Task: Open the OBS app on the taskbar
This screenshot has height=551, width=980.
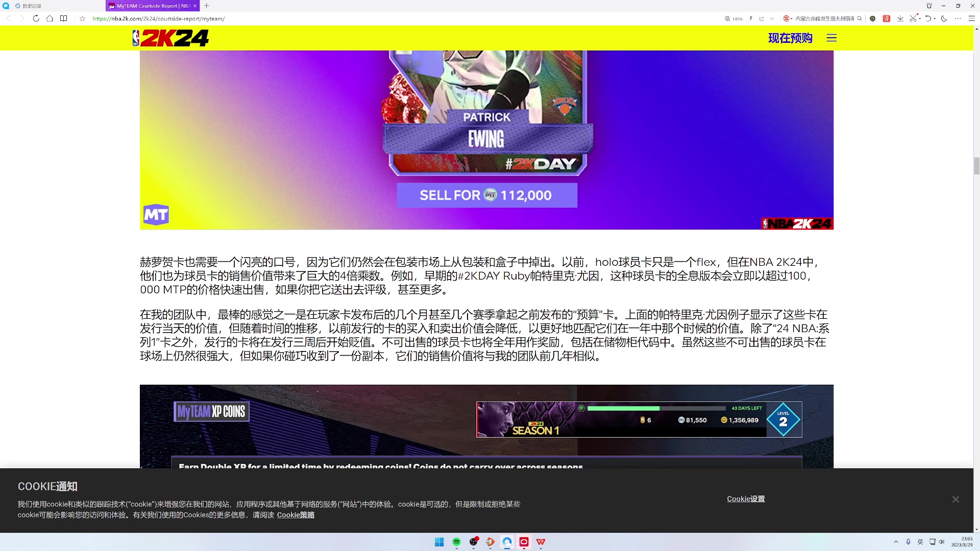Action: (474, 542)
